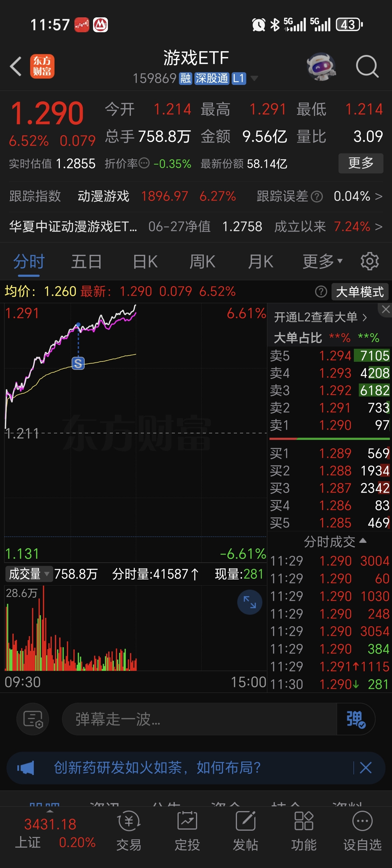This screenshot has width=392, height=868.
Task: Collapse the 分时成交 list header
Action: tap(335, 542)
